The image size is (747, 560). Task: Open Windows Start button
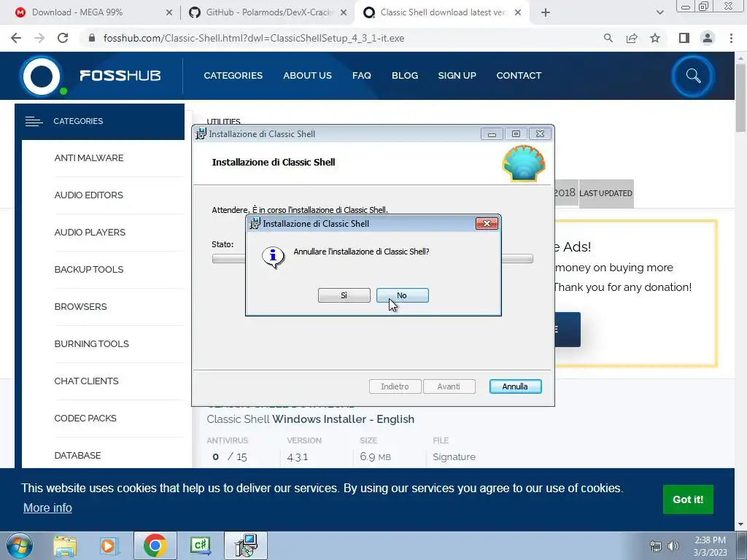[20, 545]
